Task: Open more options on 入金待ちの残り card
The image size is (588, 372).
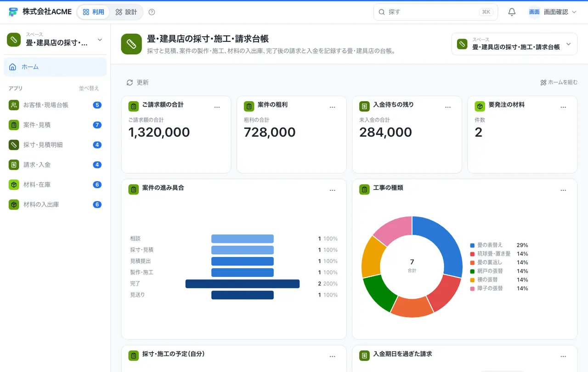Action: (x=448, y=107)
